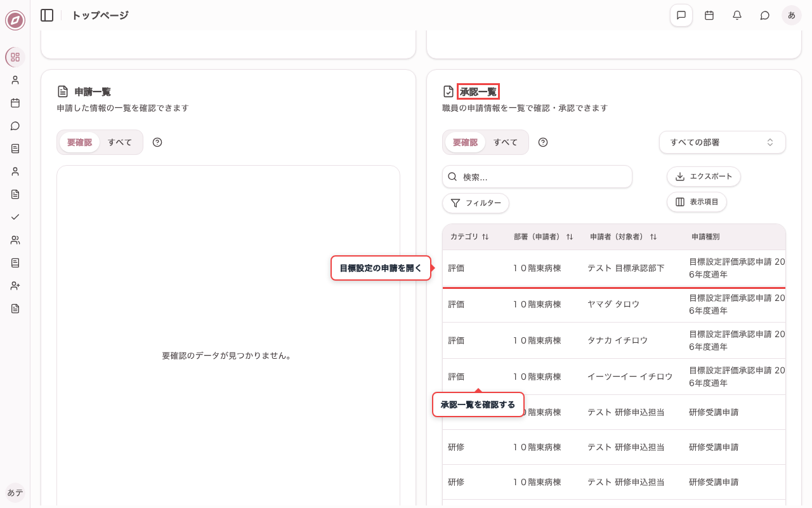This screenshot has height=508, width=812.
Task: Open the chat bubble icon in left sidebar
Action: (15, 126)
